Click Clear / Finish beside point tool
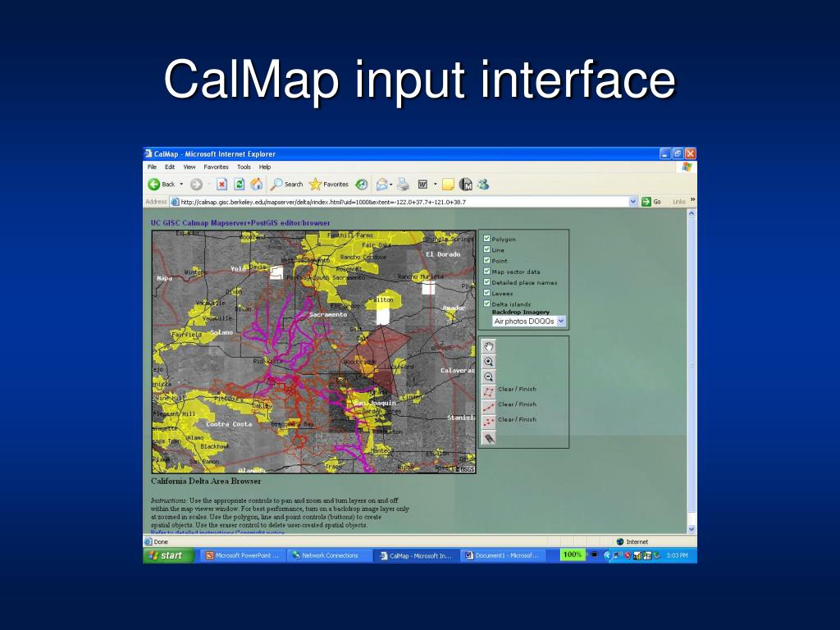 pos(517,419)
